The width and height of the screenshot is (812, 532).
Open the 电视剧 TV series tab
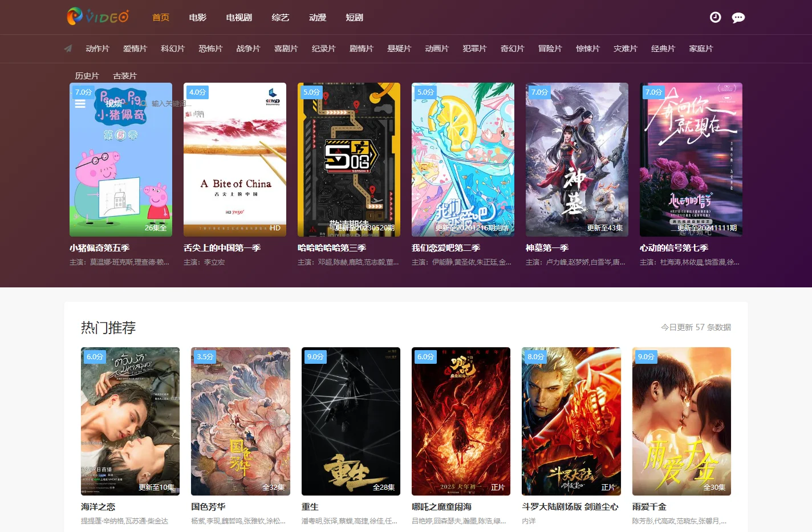pyautogui.click(x=239, y=17)
